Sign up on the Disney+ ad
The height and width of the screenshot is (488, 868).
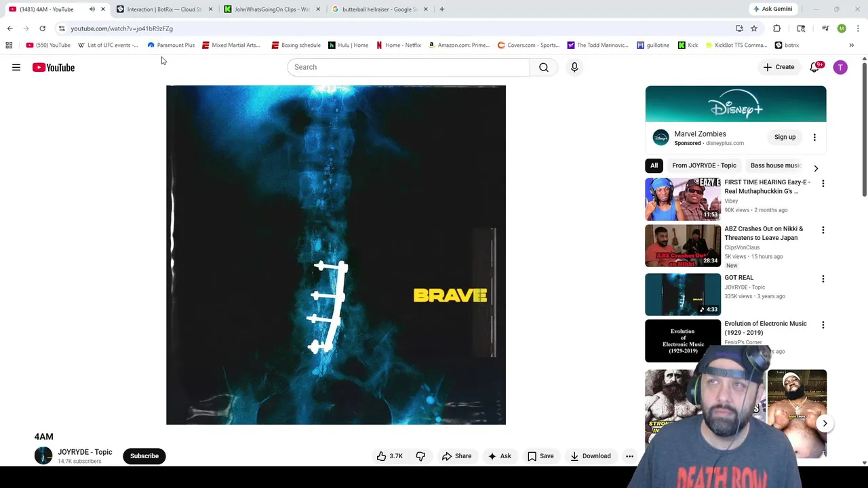tap(785, 138)
